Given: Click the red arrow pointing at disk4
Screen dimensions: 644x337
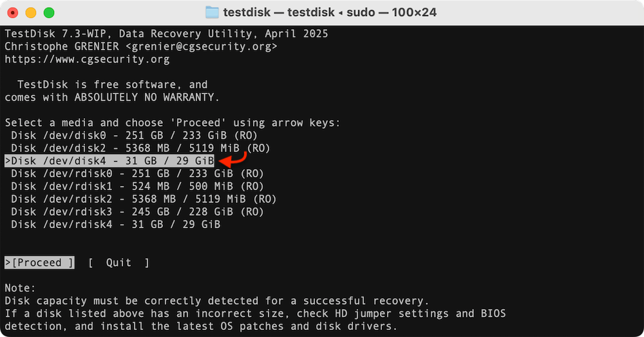Looking at the screenshot, I should click(x=233, y=160).
